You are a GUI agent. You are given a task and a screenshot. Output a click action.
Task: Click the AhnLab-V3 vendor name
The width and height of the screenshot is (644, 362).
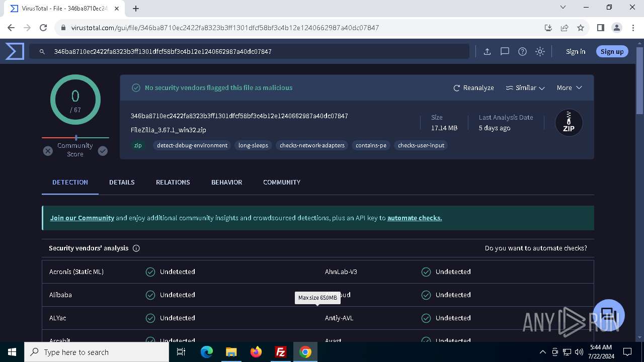tap(341, 271)
